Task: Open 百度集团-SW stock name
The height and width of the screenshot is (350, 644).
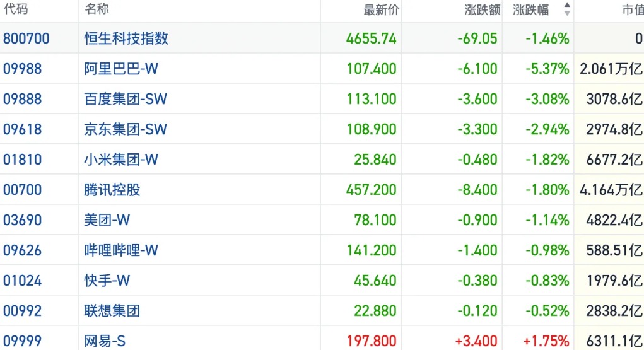Action: pos(126,99)
